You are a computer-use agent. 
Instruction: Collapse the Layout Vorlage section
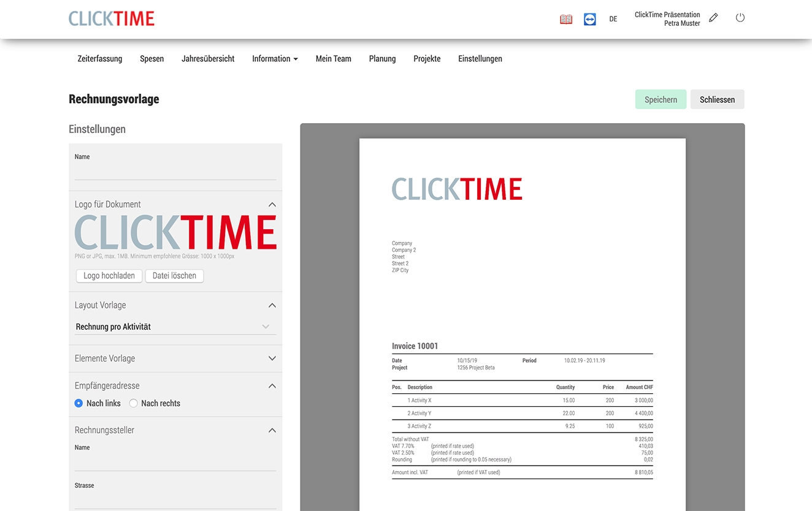pos(272,305)
